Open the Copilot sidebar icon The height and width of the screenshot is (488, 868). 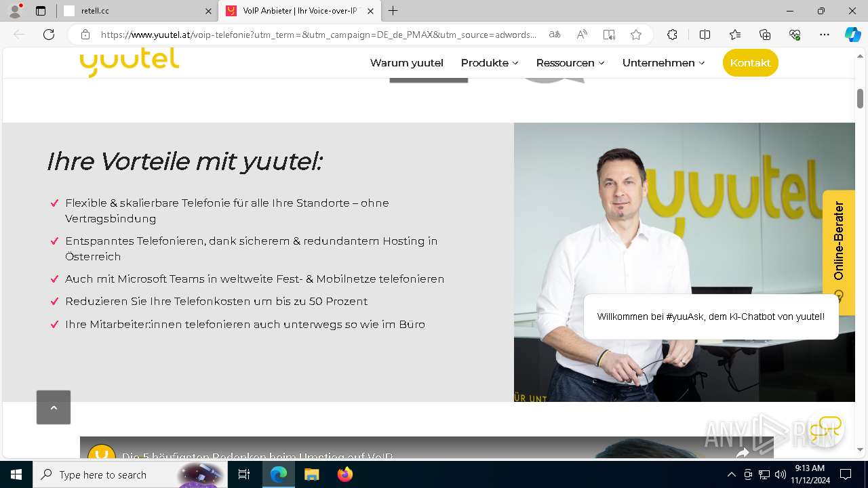click(852, 35)
